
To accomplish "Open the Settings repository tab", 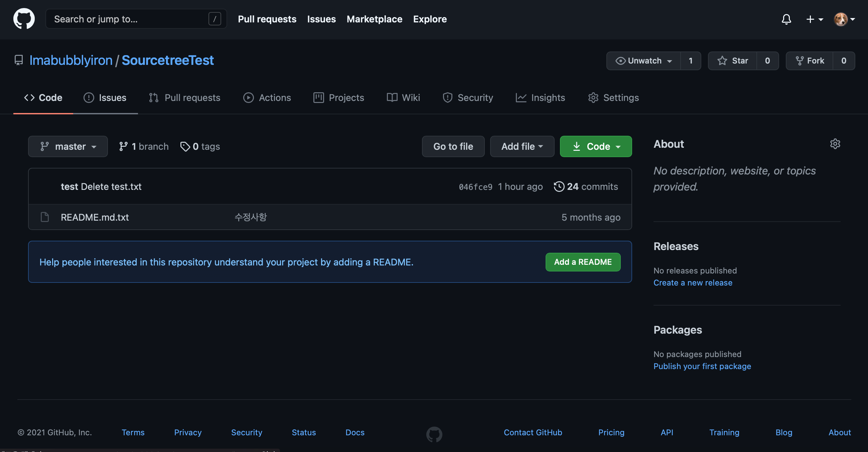I will (x=613, y=98).
